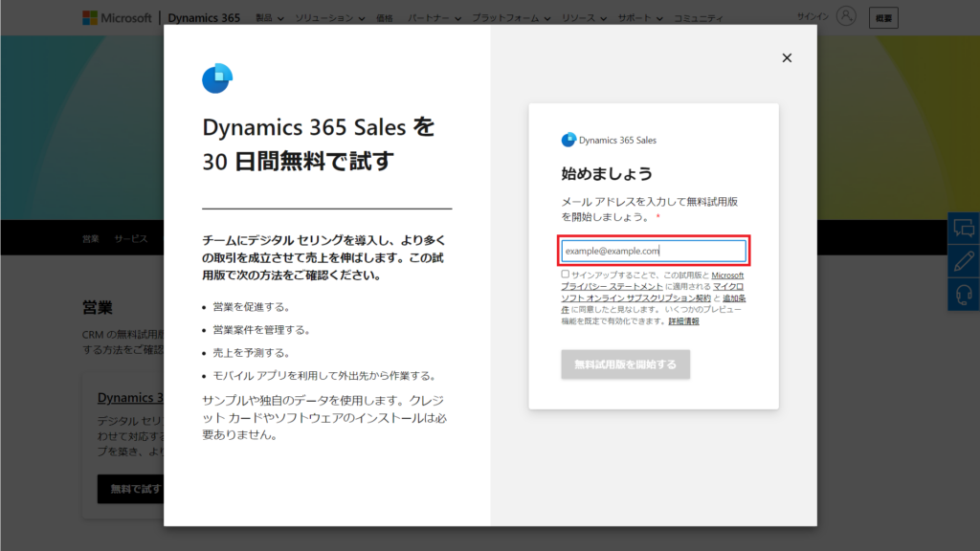Click the 無料試用版を開始する button
The height and width of the screenshot is (551, 980).
(x=625, y=364)
